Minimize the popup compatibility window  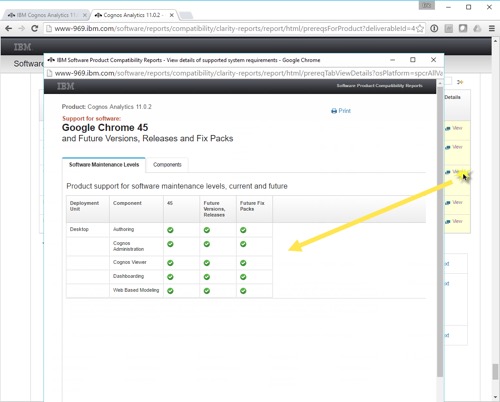tap(392, 60)
